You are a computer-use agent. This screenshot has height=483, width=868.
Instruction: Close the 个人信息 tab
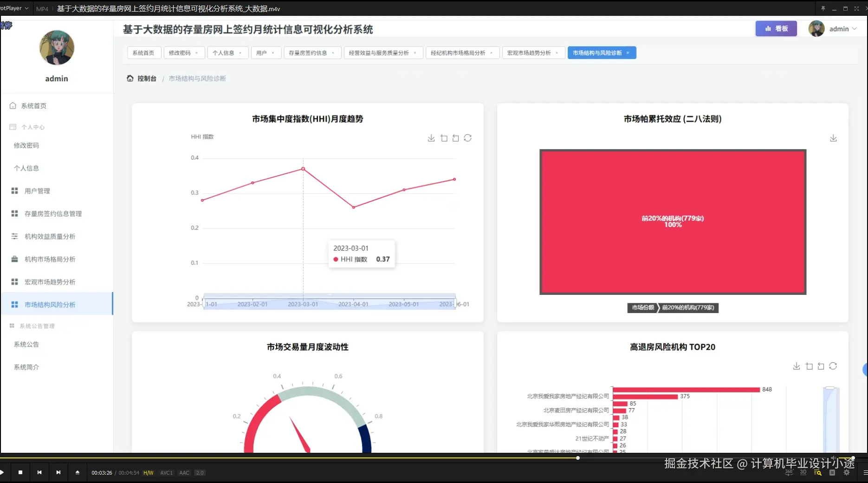240,53
